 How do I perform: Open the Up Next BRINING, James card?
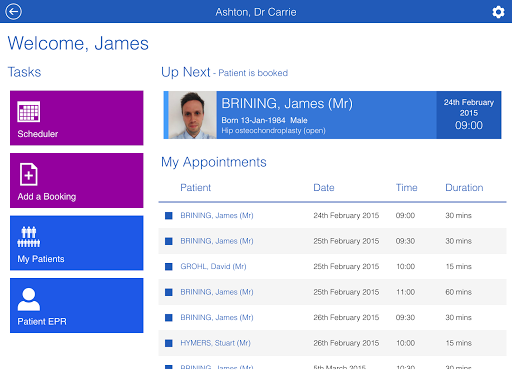click(x=332, y=115)
